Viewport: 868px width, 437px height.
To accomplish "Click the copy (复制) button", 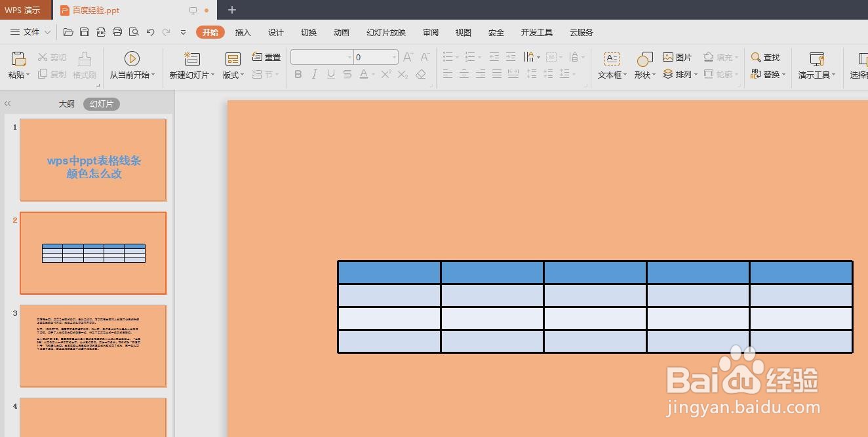I will (x=52, y=74).
